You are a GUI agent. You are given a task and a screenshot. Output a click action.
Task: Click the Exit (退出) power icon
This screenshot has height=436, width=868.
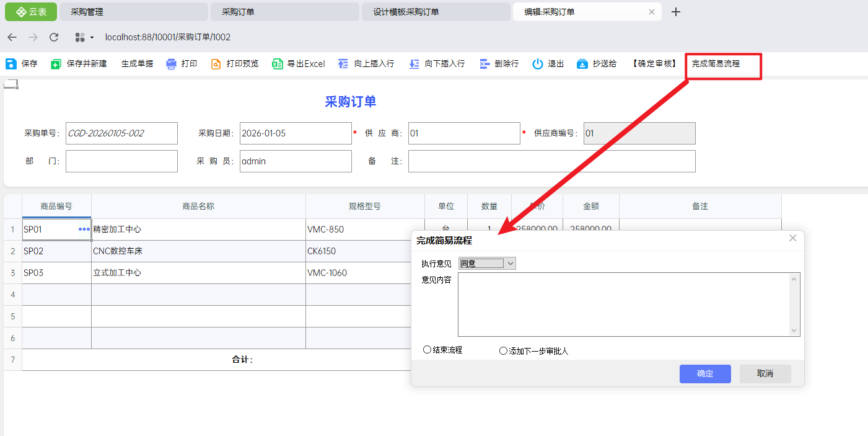click(538, 64)
